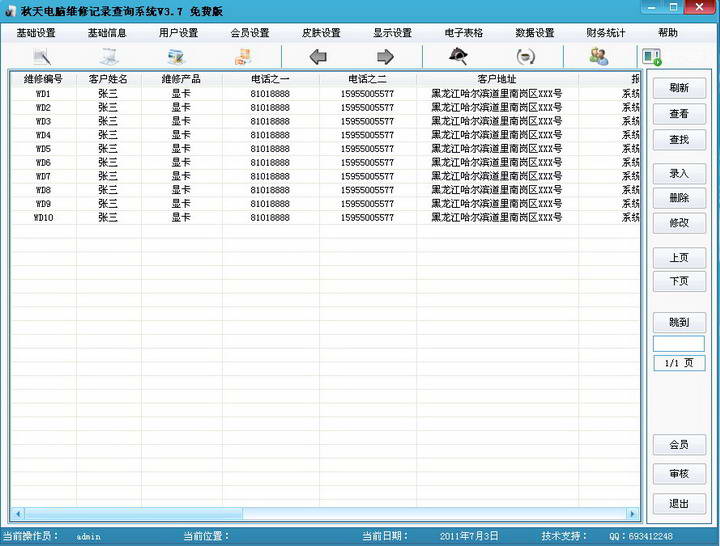The image size is (720, 546).
Task: Click the 维修编号 column header
Action: (43, 79)
